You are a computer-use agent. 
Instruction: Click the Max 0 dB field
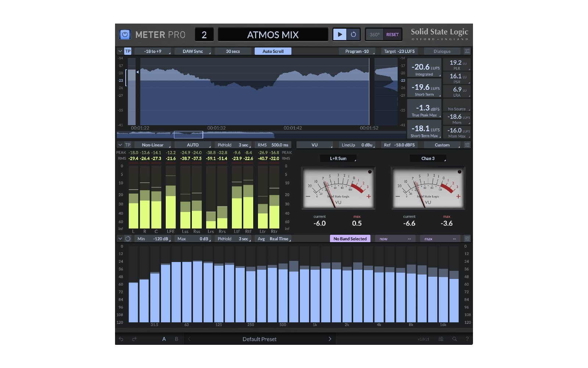tap(193, 239)
